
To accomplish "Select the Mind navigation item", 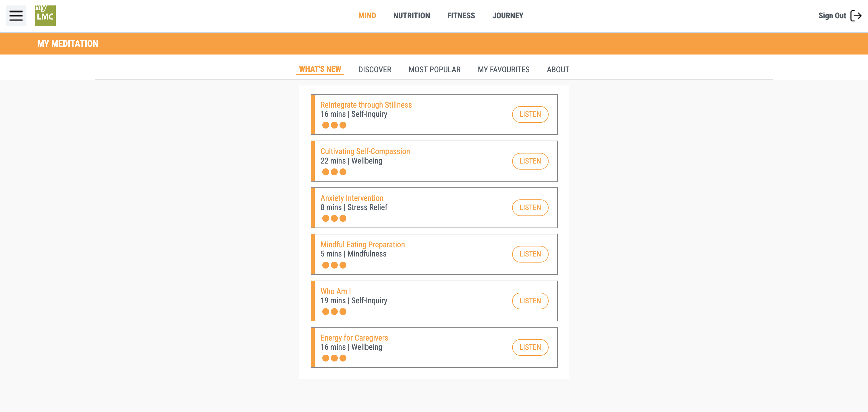I will 367,15.
